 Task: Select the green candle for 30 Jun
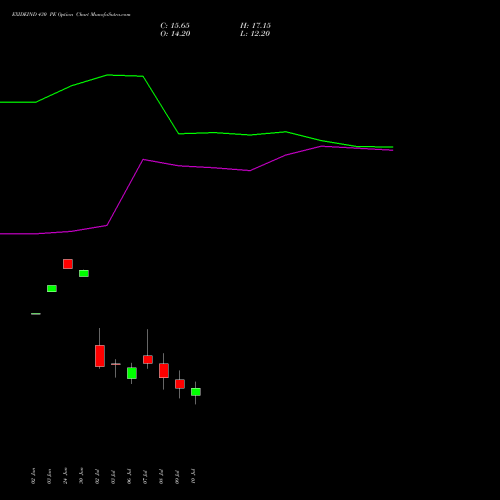pos(84,273)
